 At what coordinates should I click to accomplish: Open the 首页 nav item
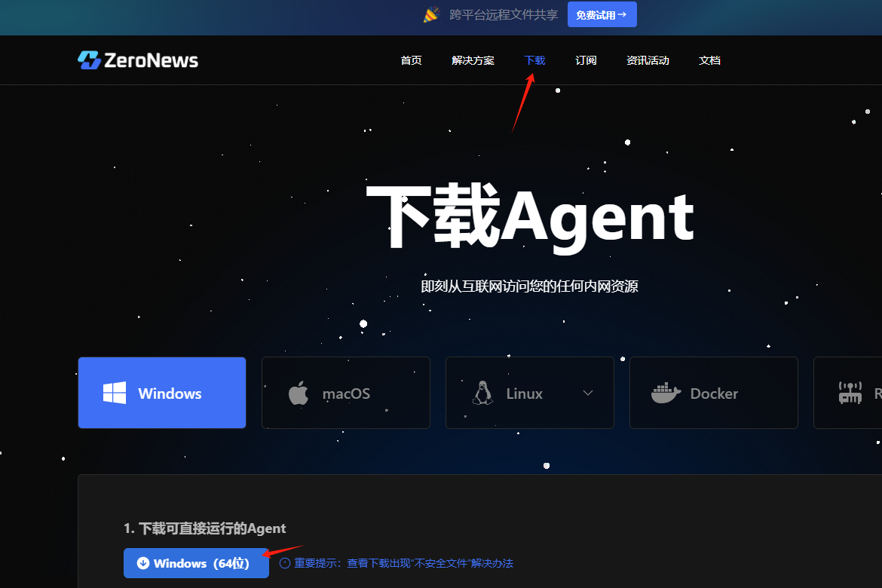(411, 60)
